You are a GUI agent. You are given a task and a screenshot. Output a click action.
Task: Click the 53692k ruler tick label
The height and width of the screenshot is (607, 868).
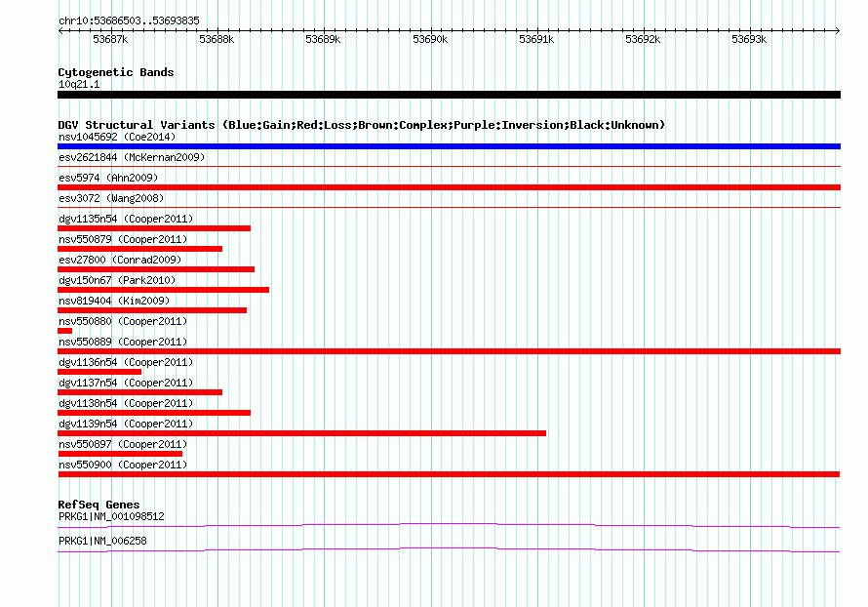643,39
